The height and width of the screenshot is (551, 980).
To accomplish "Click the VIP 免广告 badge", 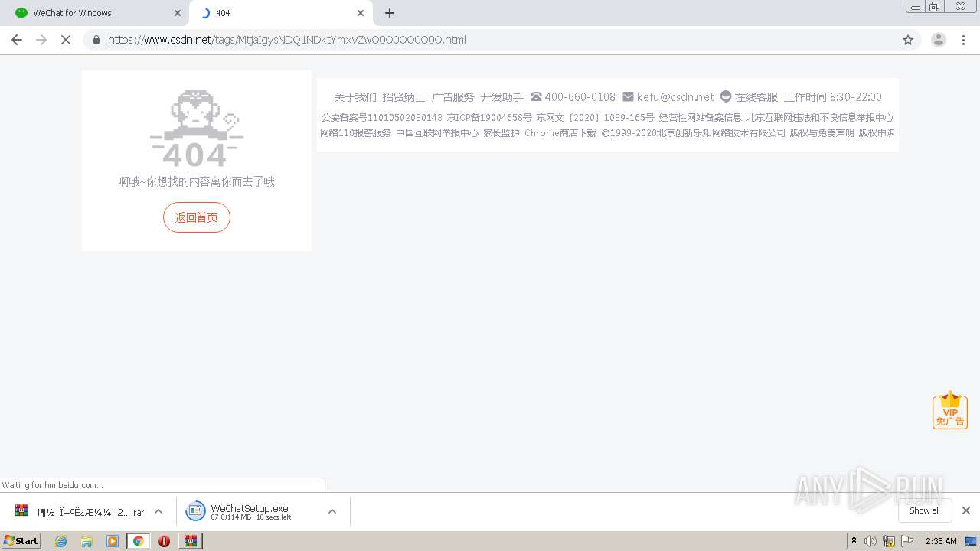I will click(950, 410).
